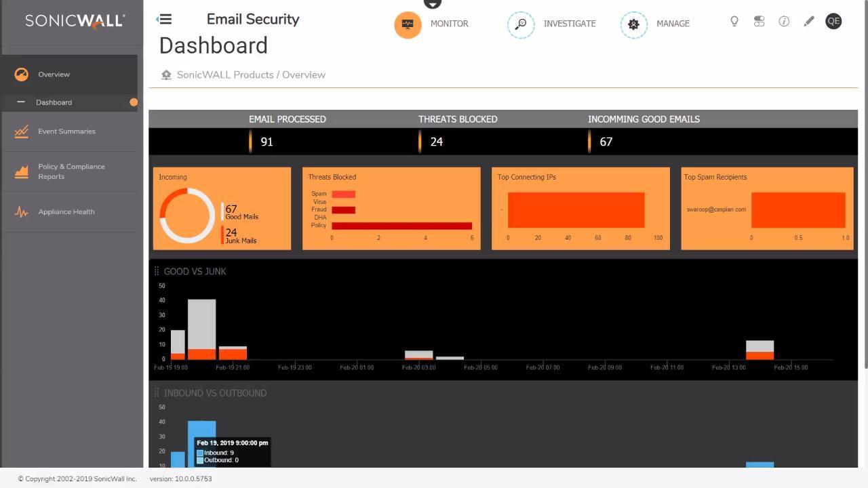Click the lightbulb tips icon
868x488 pixels.
point(734,21)
